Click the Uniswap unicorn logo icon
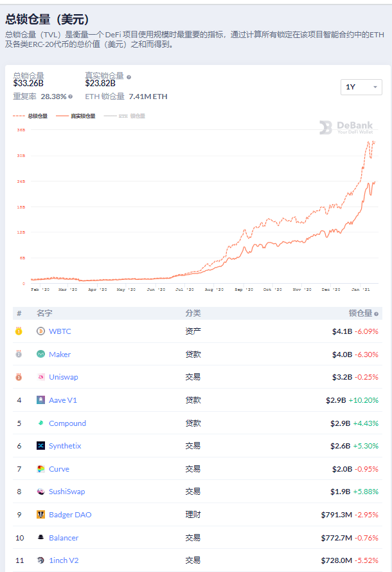The height and width of the screenshot is (572, 392). tap(40, 377)
